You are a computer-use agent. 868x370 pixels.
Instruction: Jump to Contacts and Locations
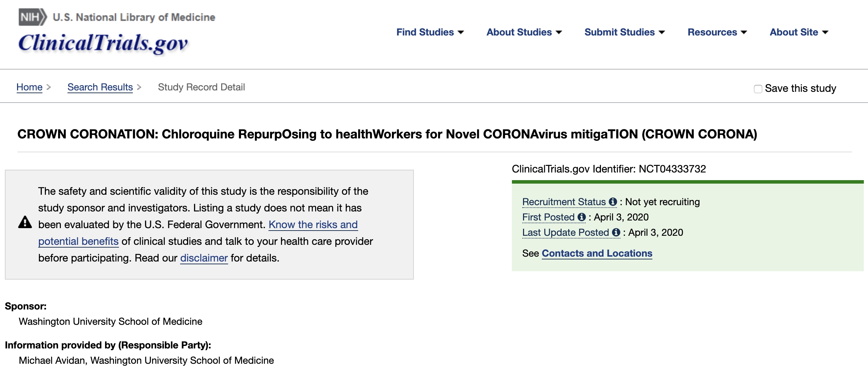point(597,253)
